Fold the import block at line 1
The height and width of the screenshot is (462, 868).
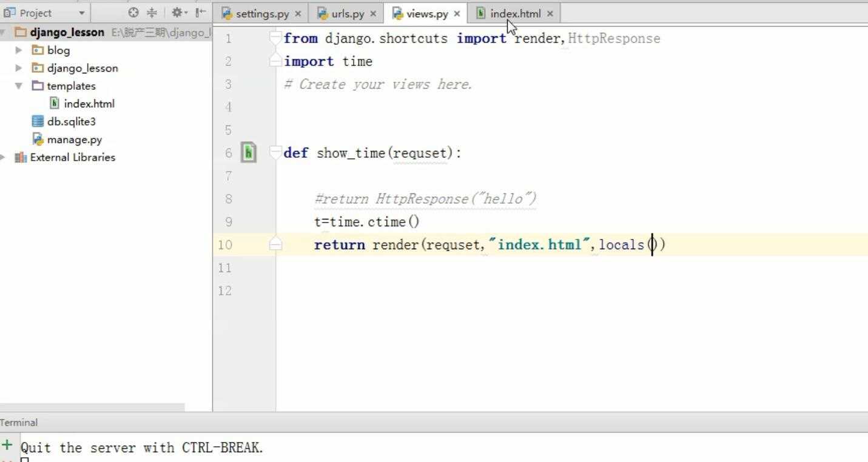(x=275, y=38)
